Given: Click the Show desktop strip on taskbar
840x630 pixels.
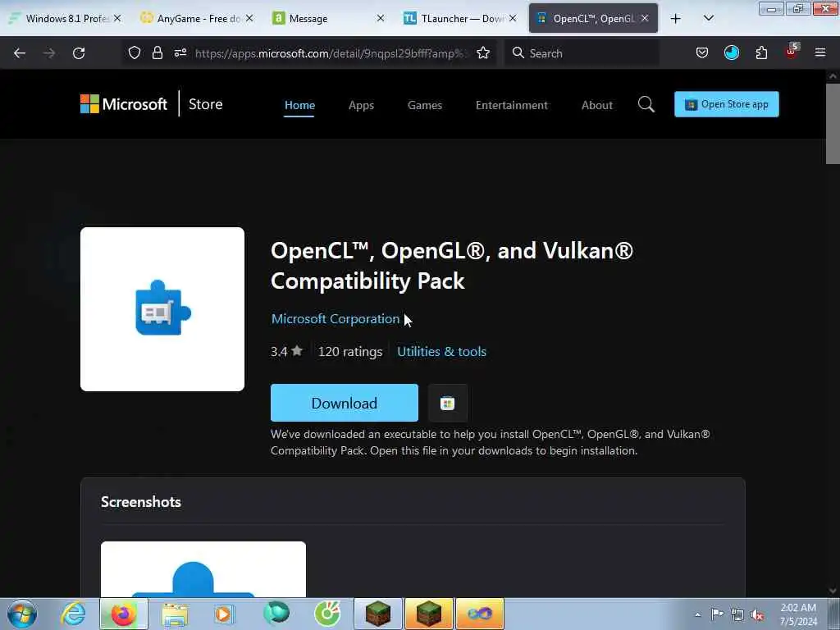Looking at the screenshot, I should 833,614.
